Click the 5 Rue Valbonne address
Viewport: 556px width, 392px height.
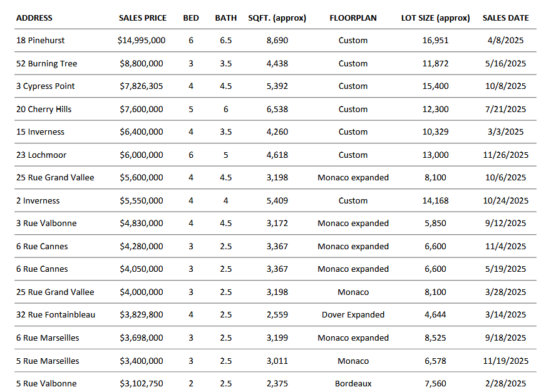[46, 384]
